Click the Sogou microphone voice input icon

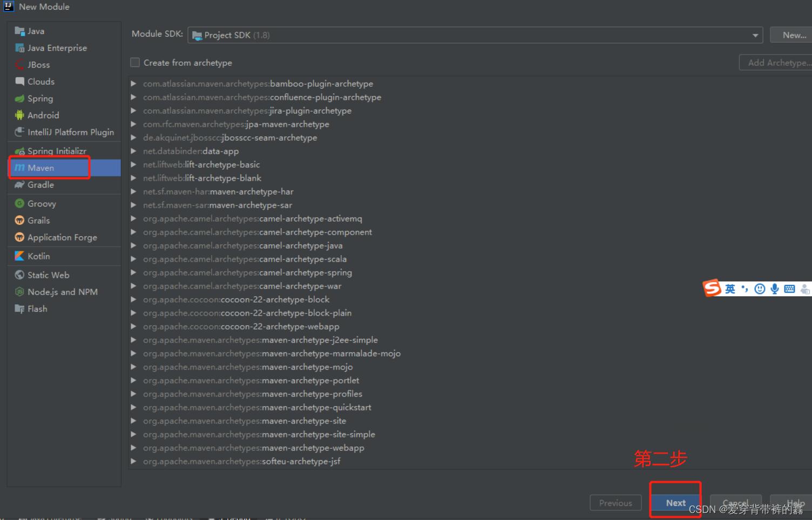775,289
